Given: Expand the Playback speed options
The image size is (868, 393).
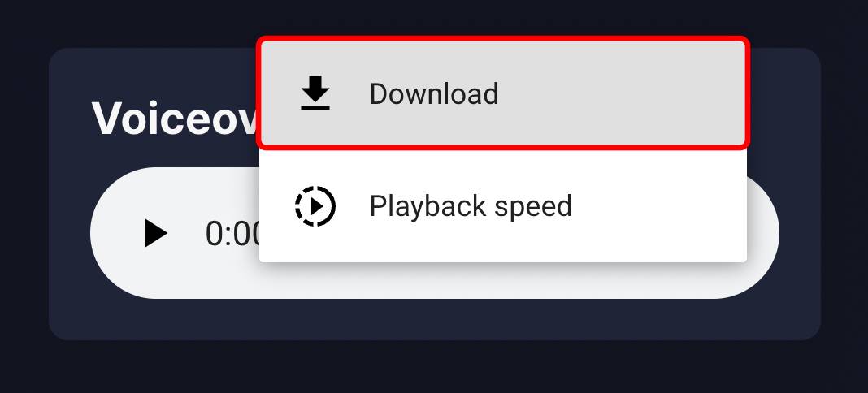Looking at the screenshot, I should (502, 206).
